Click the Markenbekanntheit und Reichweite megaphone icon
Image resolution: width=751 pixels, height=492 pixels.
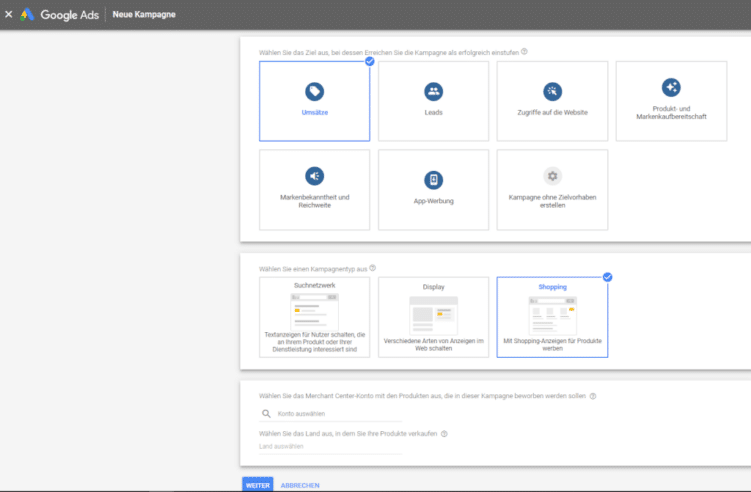click(314, 176)
